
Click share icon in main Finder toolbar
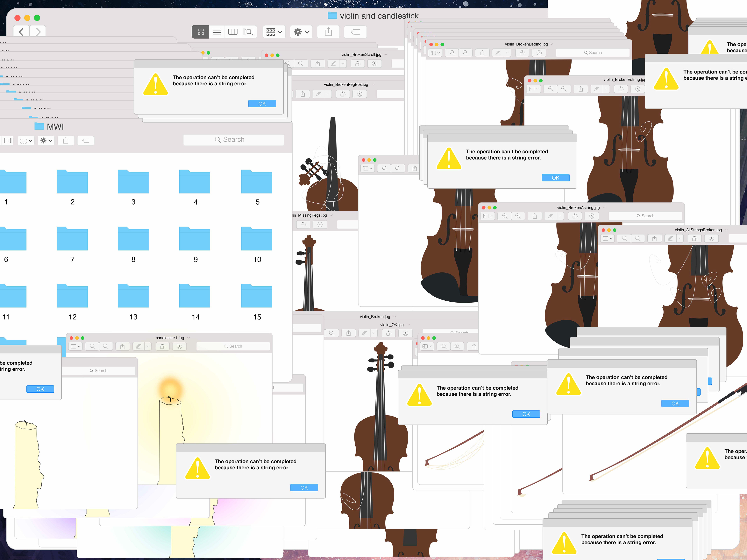328,32
